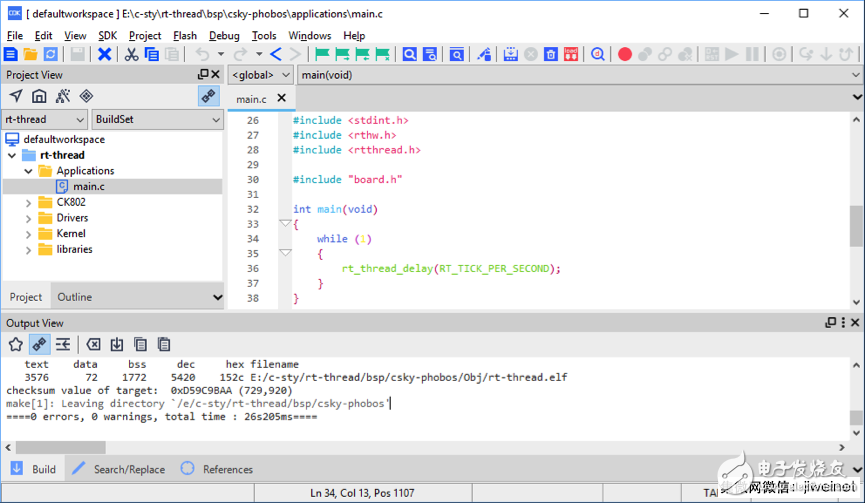
Task: Expand the Kernel folder in project tree
Action: 29,233
